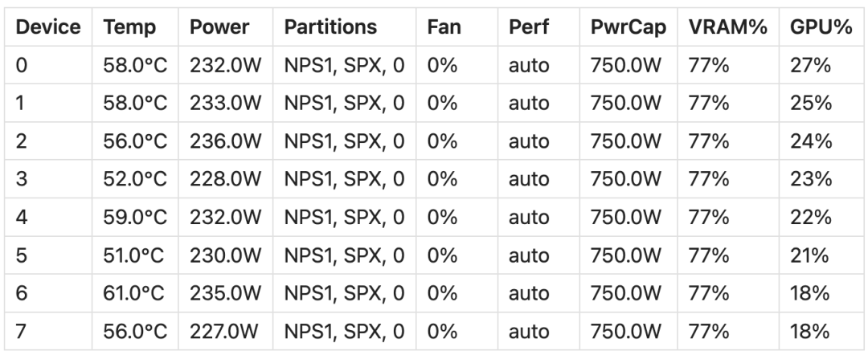This screenshot has width=868, height=355.
Task: Click the Device column header
Action: 48,27
